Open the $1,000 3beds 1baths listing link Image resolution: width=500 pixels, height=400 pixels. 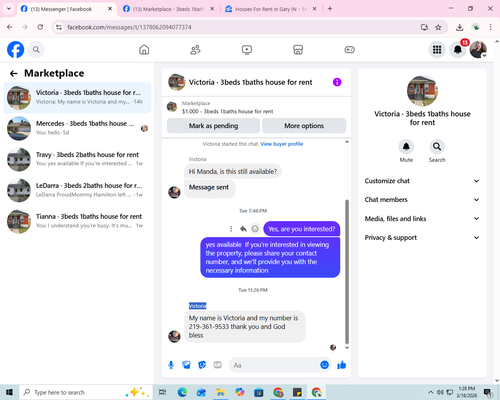pyautogui.click(x=227, y=111)
